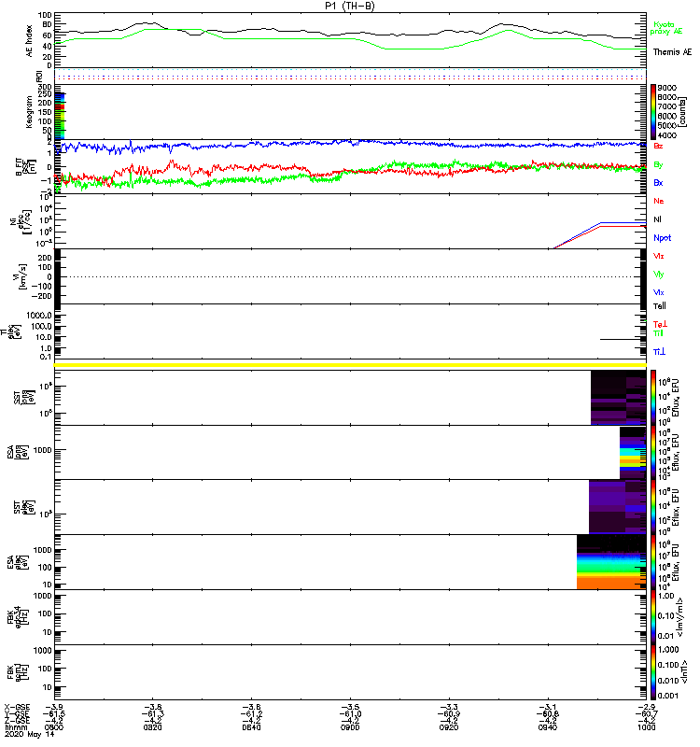The height and width of the screenshot is (747, 700).
Task: Click the nT color bar of bottom FBK panel
Action: 653,672
